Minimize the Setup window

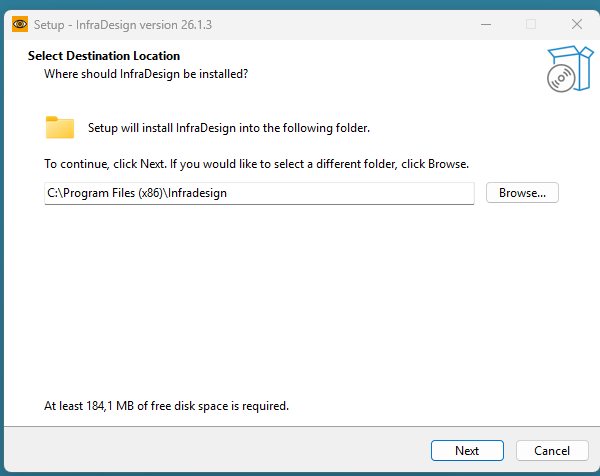(x=485, y=23)
